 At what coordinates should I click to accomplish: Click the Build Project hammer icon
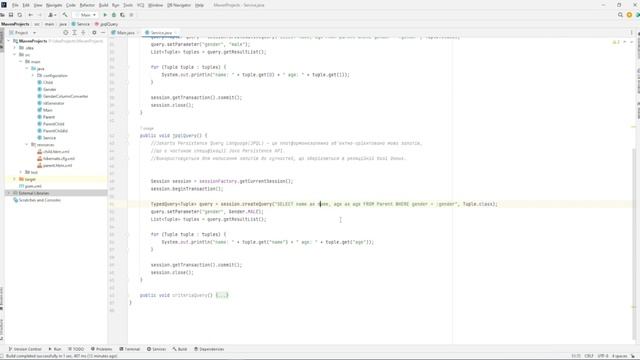coord(65,15)
